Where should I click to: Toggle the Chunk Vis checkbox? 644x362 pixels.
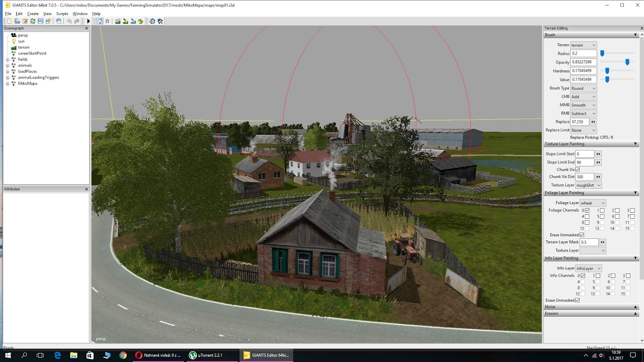tap(578, 169)
